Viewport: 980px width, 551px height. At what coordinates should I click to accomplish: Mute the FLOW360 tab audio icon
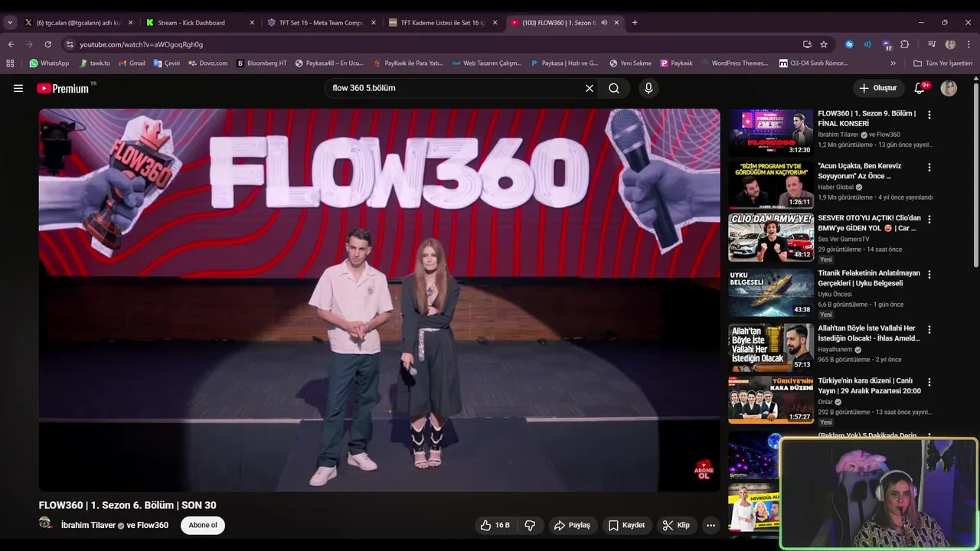coord(604,23)
